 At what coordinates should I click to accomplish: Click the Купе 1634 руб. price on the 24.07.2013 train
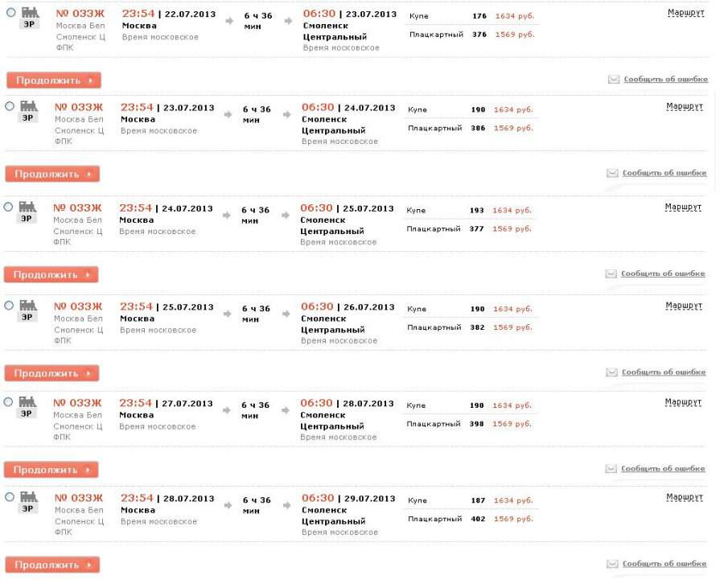(512, 211)
